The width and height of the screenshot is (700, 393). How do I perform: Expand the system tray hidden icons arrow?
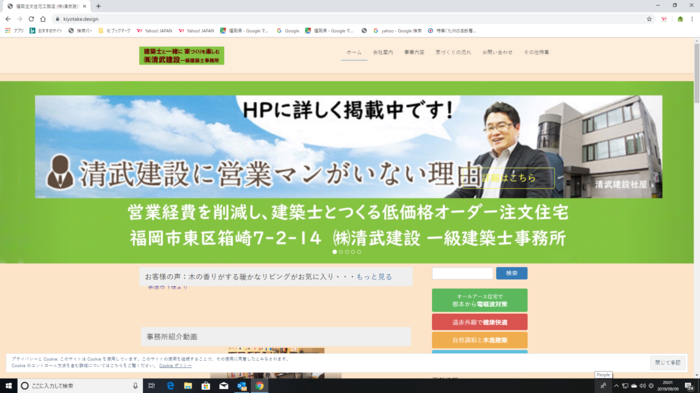click(x=617, y=386)
